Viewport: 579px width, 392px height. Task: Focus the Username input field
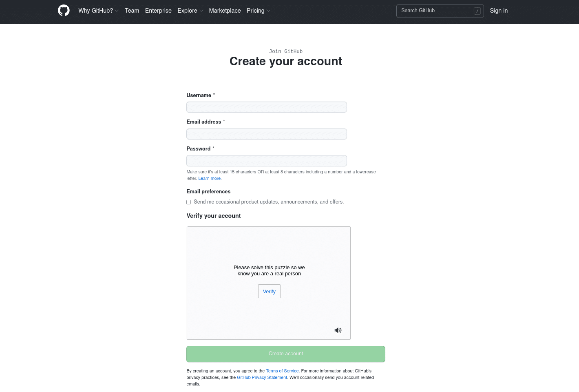(267, 107)
